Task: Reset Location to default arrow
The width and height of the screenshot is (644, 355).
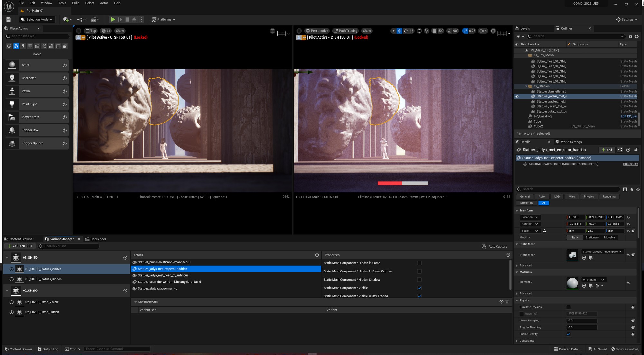Action: point(628,217)
